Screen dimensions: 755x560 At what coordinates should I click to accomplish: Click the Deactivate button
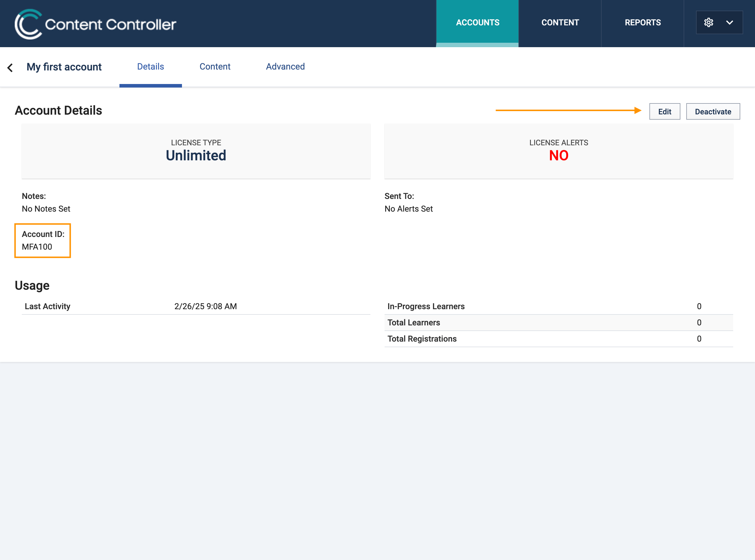tap(713, 111)
